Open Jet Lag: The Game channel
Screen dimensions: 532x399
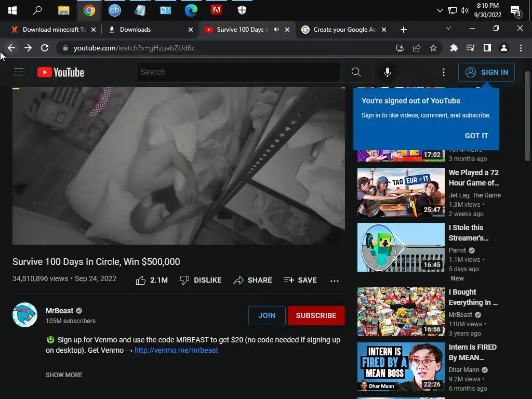coord(475,195)
